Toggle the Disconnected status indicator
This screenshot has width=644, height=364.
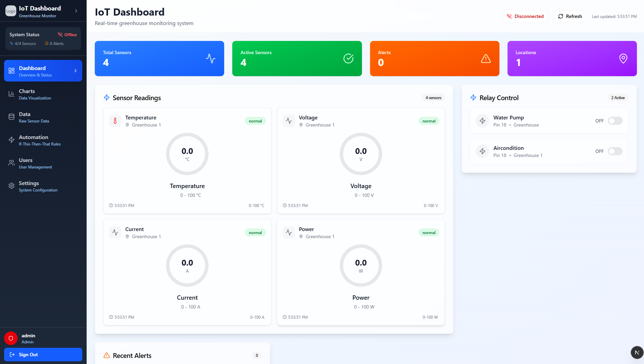[x=525, y=16]
